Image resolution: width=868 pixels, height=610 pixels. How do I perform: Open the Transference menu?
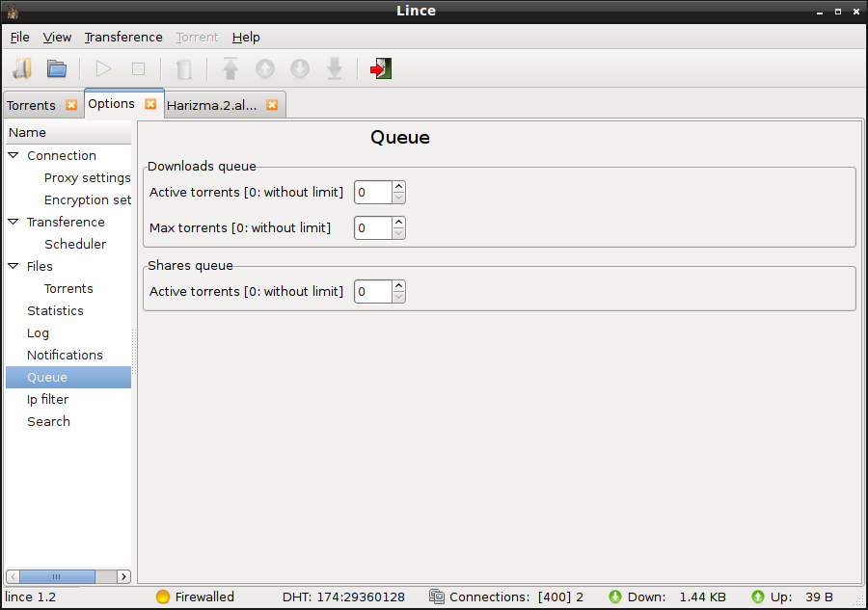(123, 37)
